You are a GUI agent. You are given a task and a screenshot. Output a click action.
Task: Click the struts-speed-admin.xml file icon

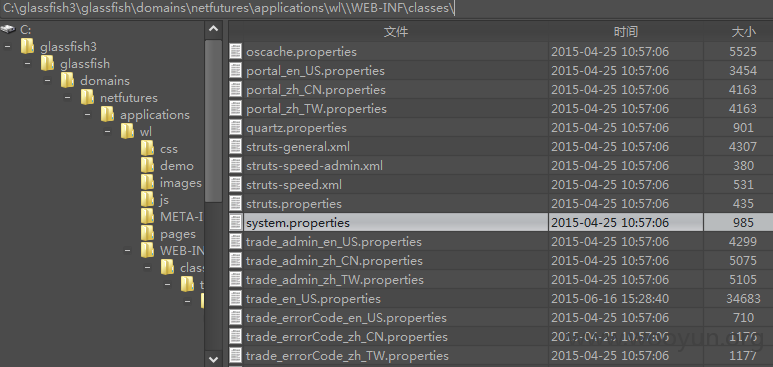click(236, 166)
